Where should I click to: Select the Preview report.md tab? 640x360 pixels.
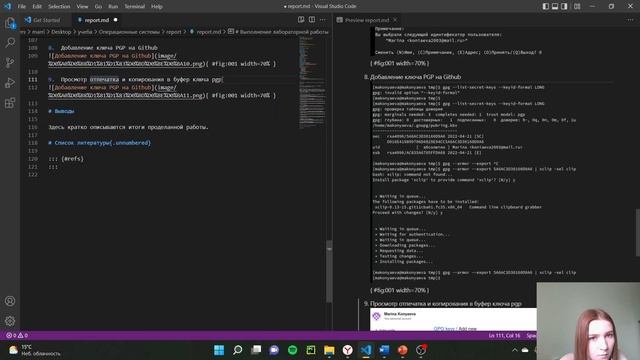point(367,20)
